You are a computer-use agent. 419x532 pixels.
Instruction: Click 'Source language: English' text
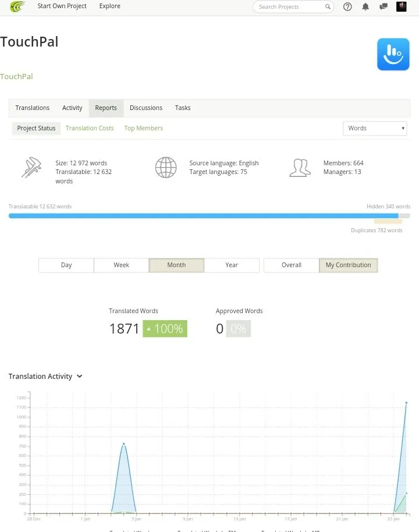click(224, 163)
